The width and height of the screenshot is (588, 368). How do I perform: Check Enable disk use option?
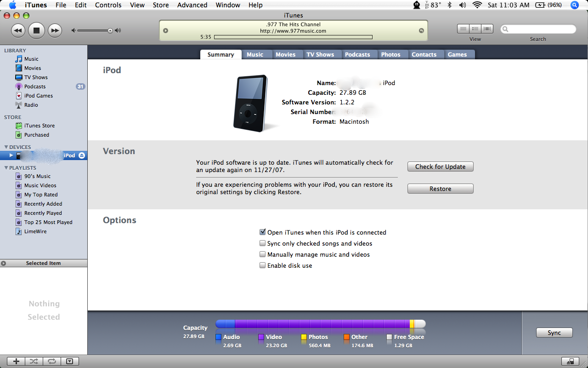tap(263, 265)
